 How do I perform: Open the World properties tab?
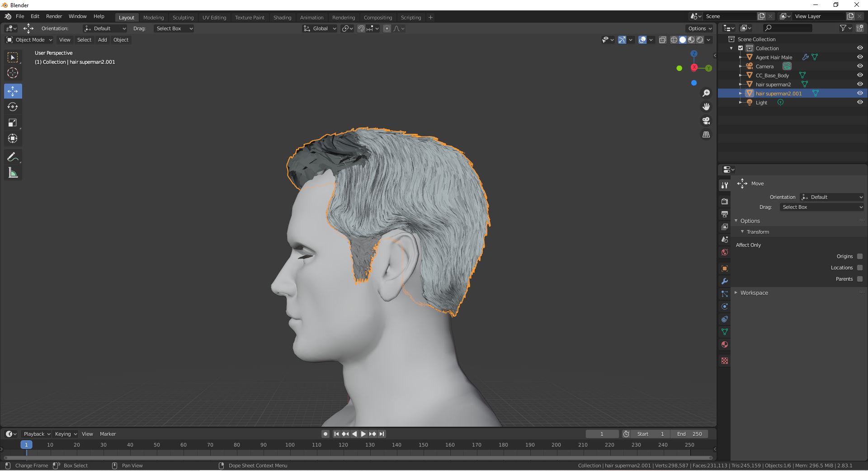(725, 252)
